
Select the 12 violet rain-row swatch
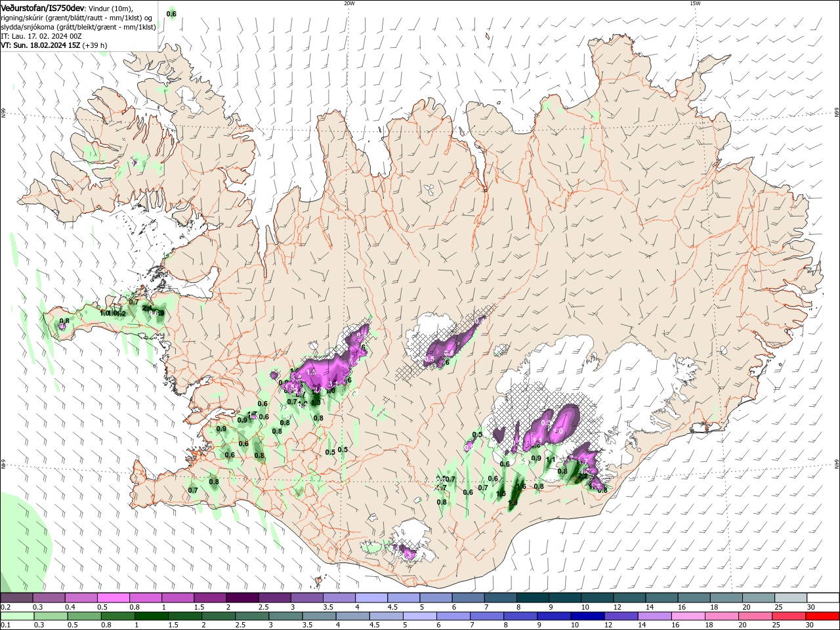pyautogui.click(x=621, y=616)
